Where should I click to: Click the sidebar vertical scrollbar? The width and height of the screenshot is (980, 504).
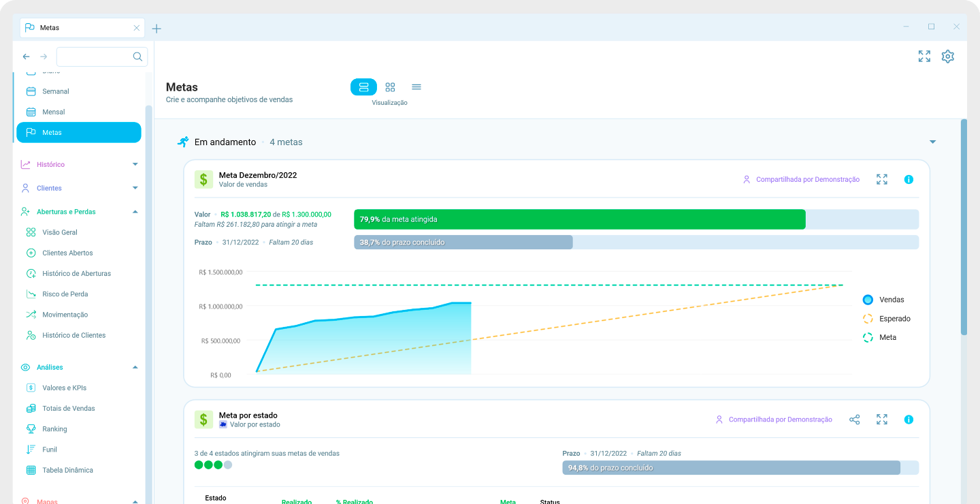[x=148, y=303]
